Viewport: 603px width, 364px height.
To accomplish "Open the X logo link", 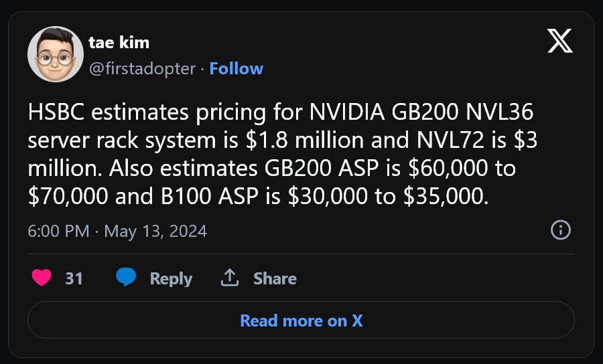I will pyautogui.click(x=560, y=41).
